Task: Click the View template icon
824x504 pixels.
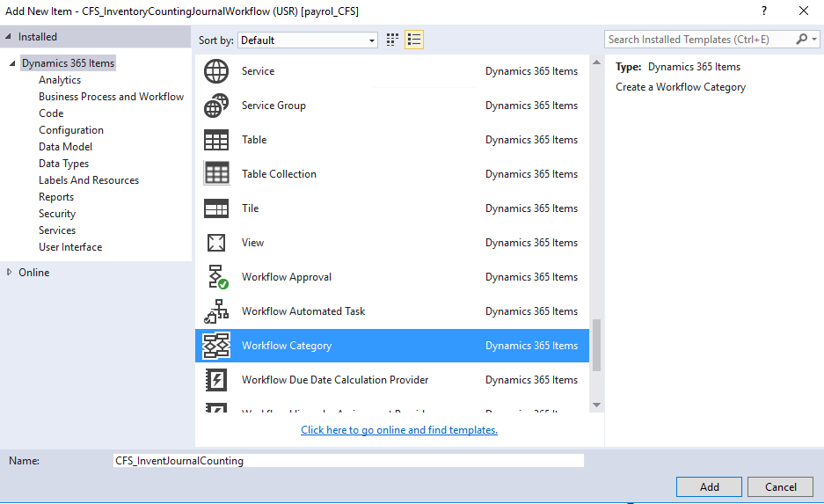Action: tap(216, 243)
